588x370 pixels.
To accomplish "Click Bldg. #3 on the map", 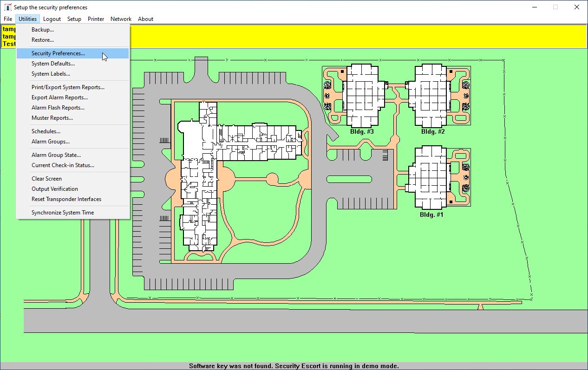I will [x=362, y=132].
